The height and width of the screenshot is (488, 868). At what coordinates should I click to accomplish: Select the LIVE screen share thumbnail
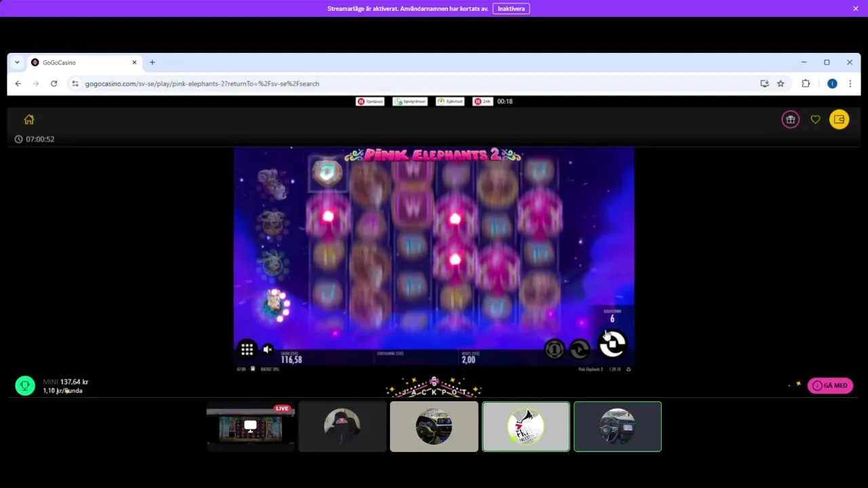[250, 426]
